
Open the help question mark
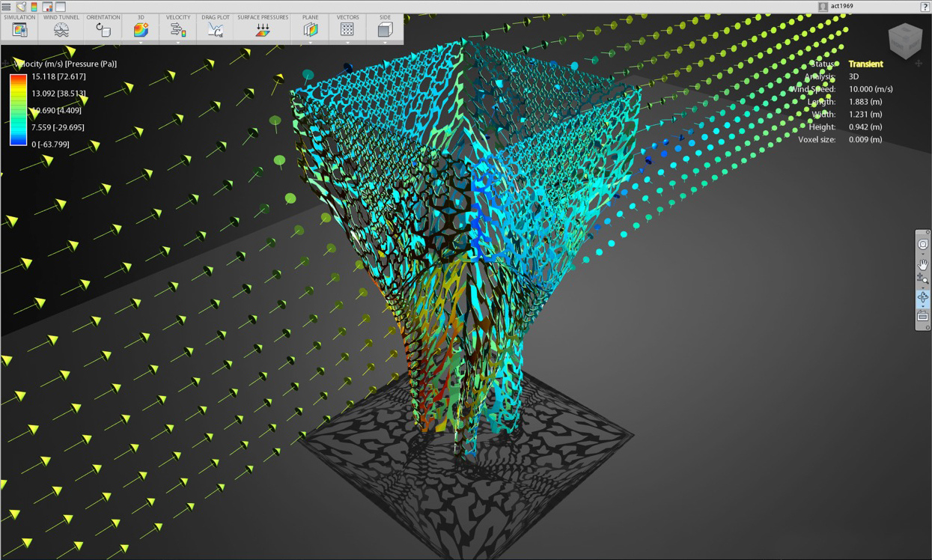tap(925, 7)
